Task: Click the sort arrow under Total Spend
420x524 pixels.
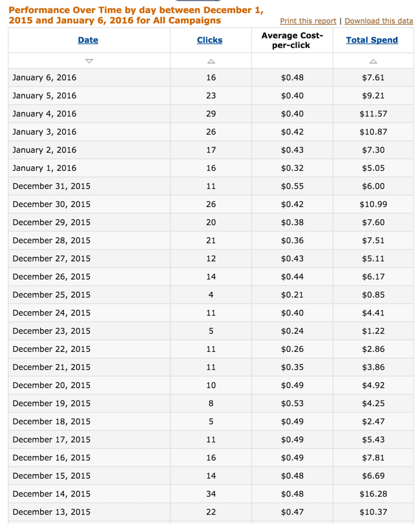Action: coord(373,61)
